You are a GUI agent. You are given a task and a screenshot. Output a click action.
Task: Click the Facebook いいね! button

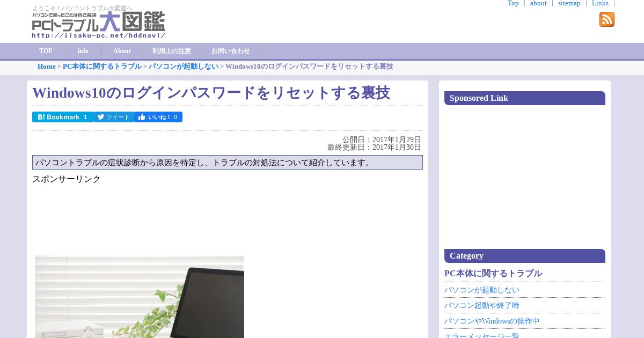[x=158, y=117]
